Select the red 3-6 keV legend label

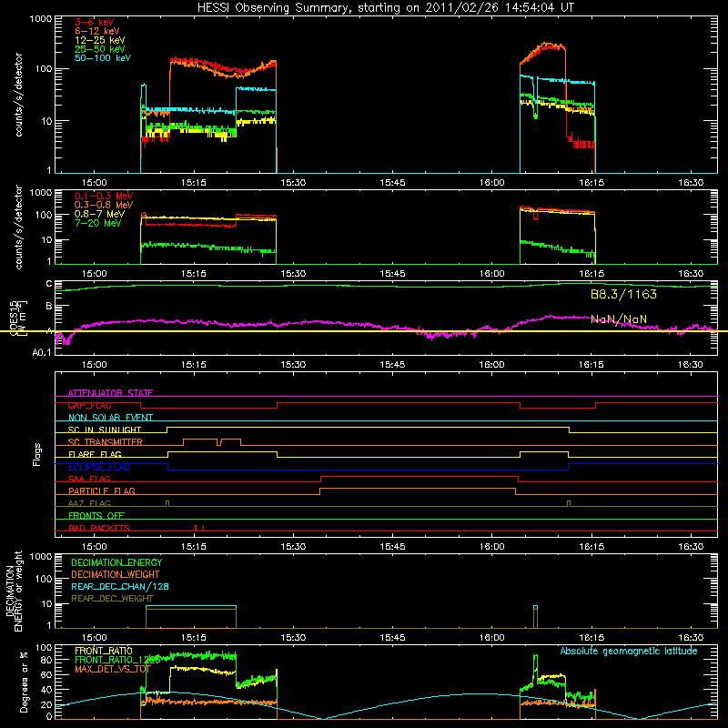(x=94, y=22)
